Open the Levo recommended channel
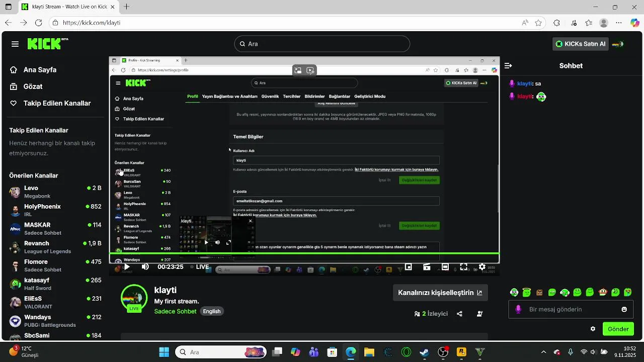Screen dimensions: 644x362 pos(55,192)
